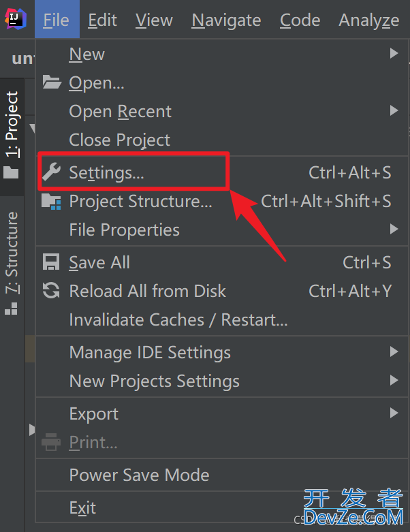Click the Structure tool window icon
This screenshot has height=532, width=410.
[x=11, y=309]
